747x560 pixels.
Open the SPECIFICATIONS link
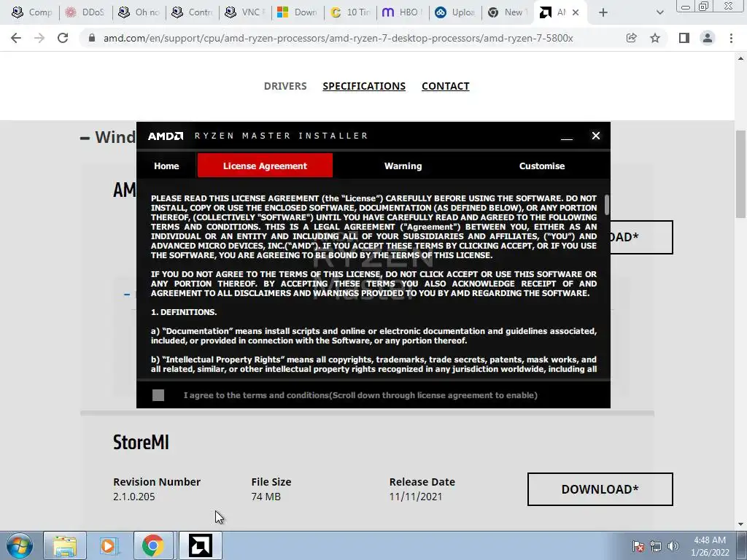click(364, 86)
